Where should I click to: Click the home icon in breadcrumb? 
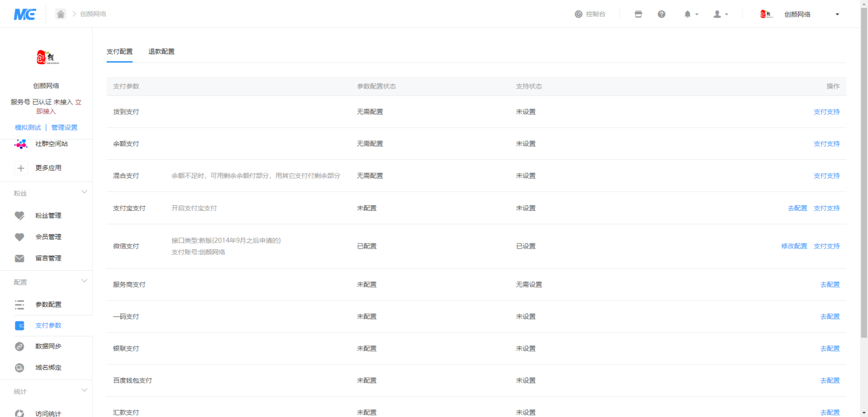[60, 14]
